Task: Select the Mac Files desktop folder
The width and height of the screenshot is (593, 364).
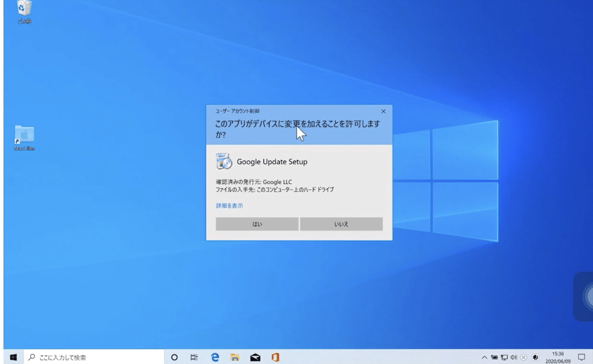Action: pyautogui.click(x=24, y=138)
